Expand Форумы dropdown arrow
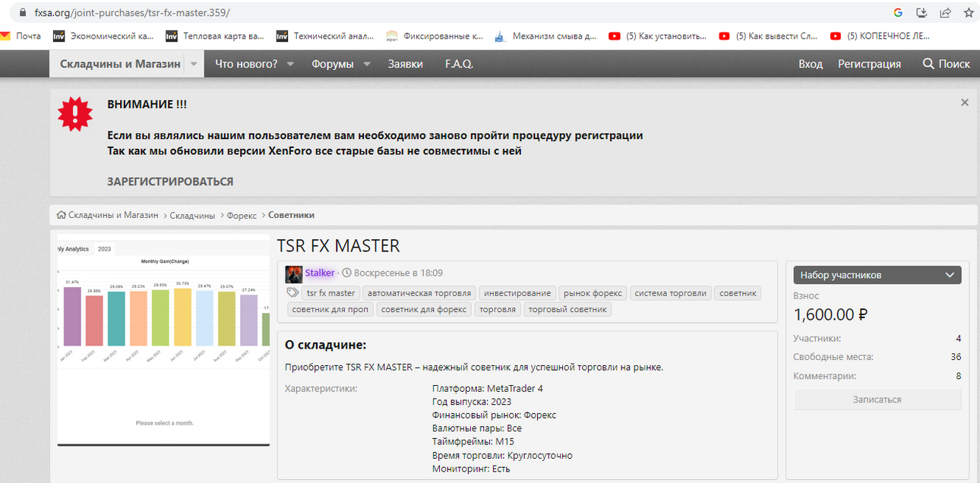Image resolution: width=980 pixels, height=483 pixels. (367, 65)
